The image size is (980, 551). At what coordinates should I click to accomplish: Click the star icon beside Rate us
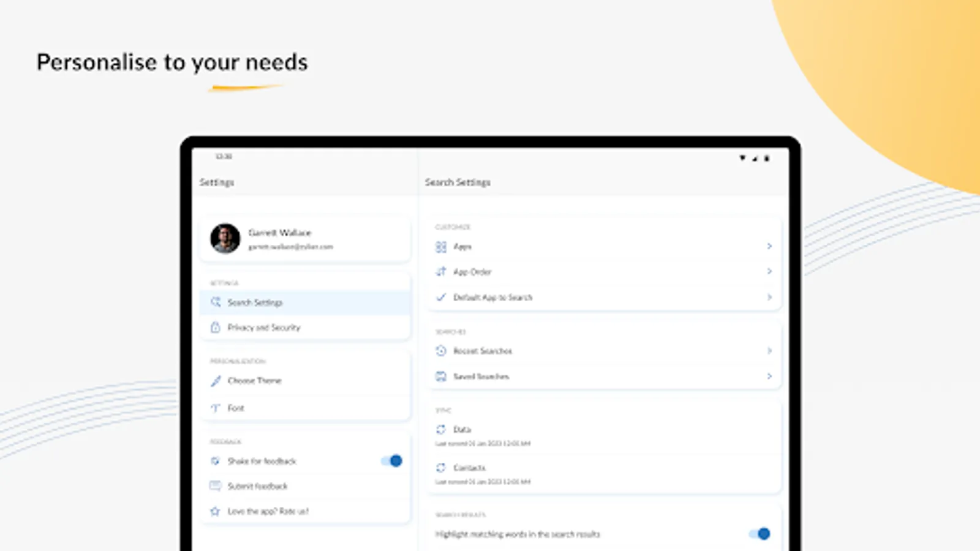tap(216, 511)
